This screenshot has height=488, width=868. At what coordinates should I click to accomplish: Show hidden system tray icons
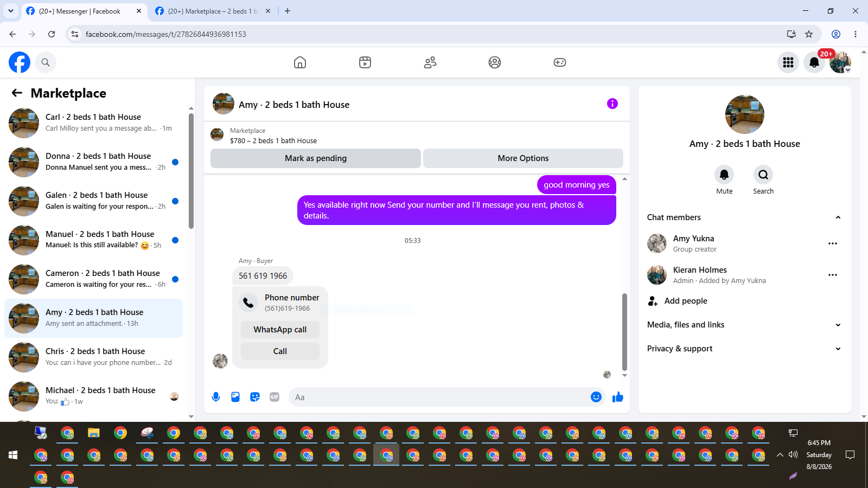pos(780,454)
